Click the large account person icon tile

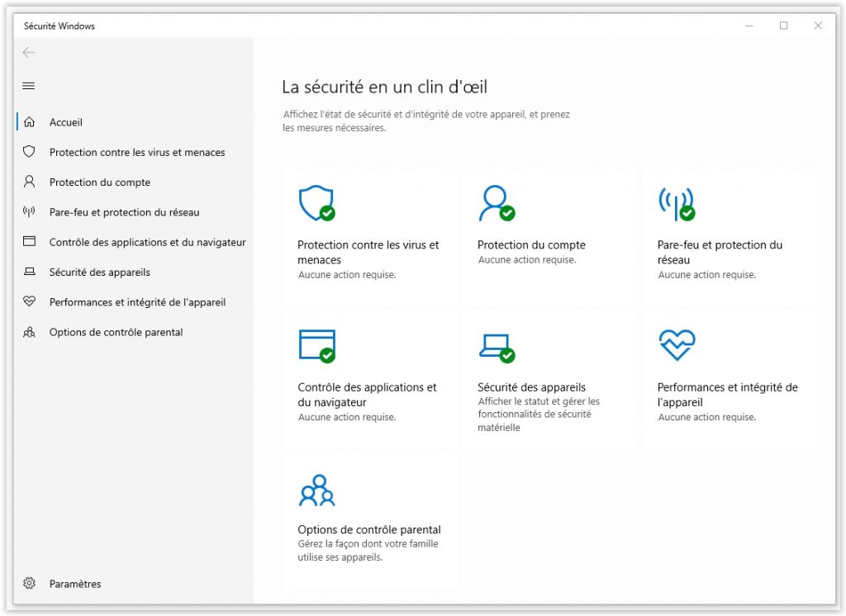point(497,203)
